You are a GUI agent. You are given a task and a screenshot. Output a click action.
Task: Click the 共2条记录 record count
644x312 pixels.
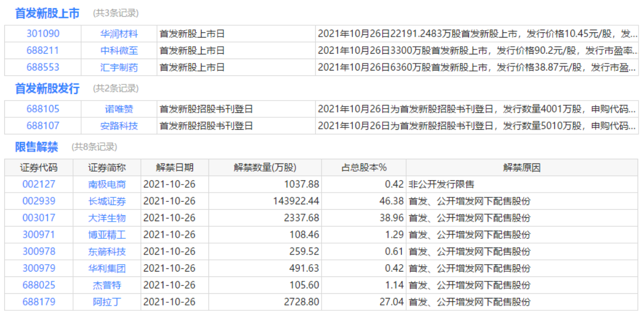[116, 89]
